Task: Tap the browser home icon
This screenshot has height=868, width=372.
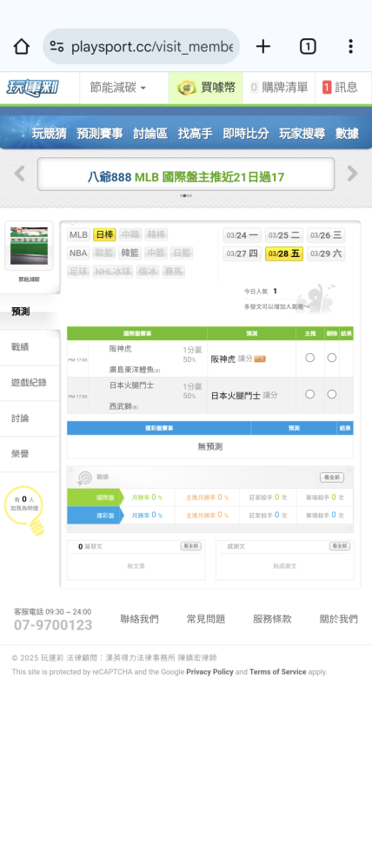Action: (21, 47)
